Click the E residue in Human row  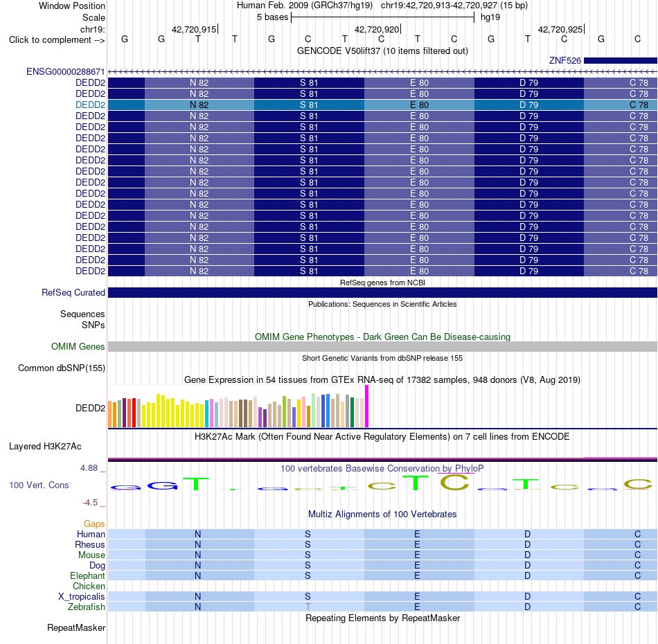click(x=417, y=534)
